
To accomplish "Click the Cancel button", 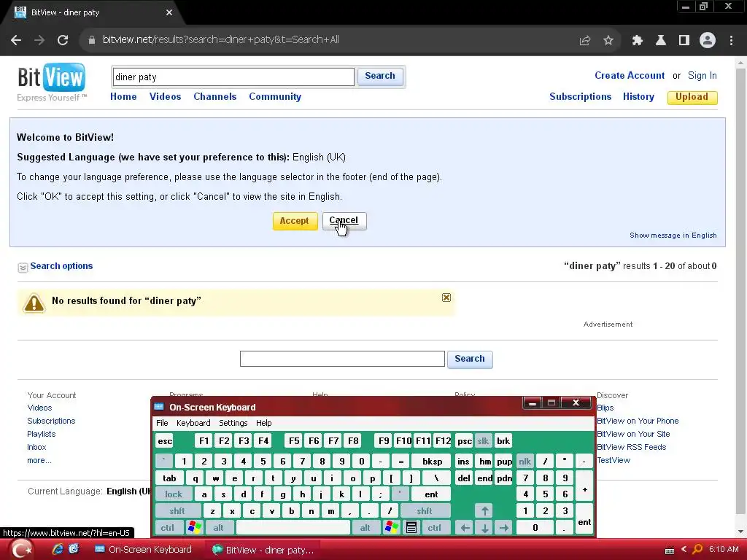I will (344, 221).
